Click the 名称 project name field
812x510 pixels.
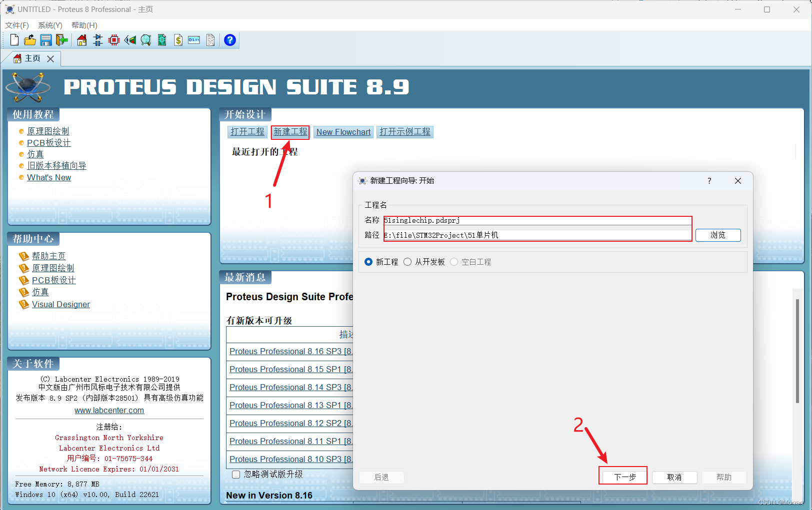[x=537, y=220]
